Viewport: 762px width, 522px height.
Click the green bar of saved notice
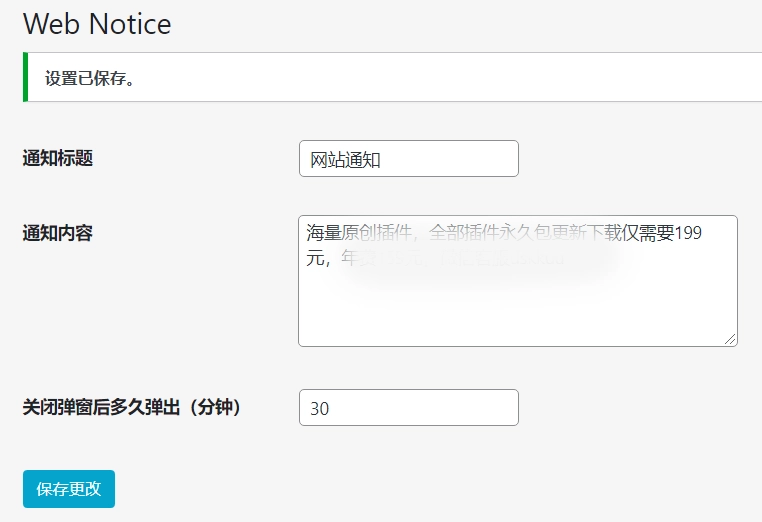(25, 77)
